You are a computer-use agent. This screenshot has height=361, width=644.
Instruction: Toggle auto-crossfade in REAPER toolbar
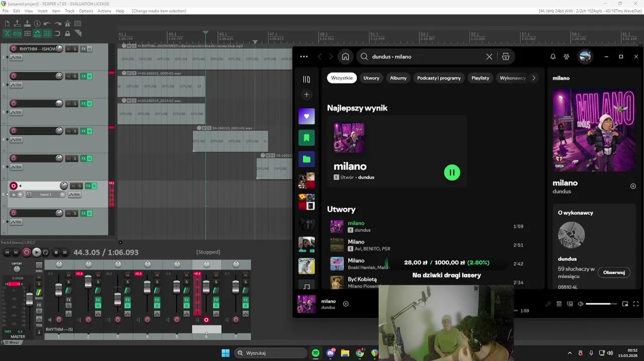coord(7,34)
